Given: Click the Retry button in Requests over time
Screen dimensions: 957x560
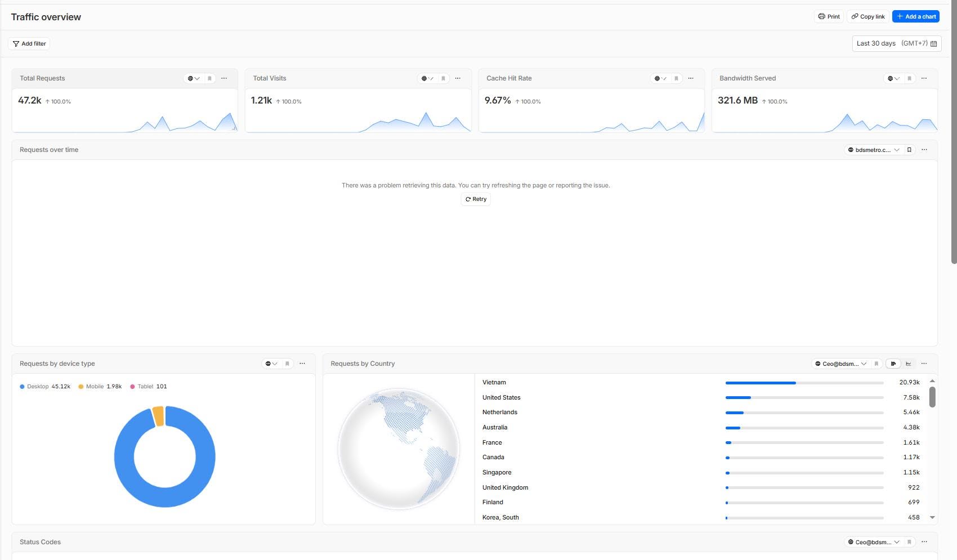Looking at the screenshot, I should [476, 199].
